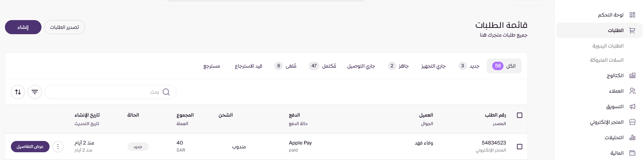Select the جديد orders tab
The height and width of the screenshot is (160, 644).
coord(469,66)
